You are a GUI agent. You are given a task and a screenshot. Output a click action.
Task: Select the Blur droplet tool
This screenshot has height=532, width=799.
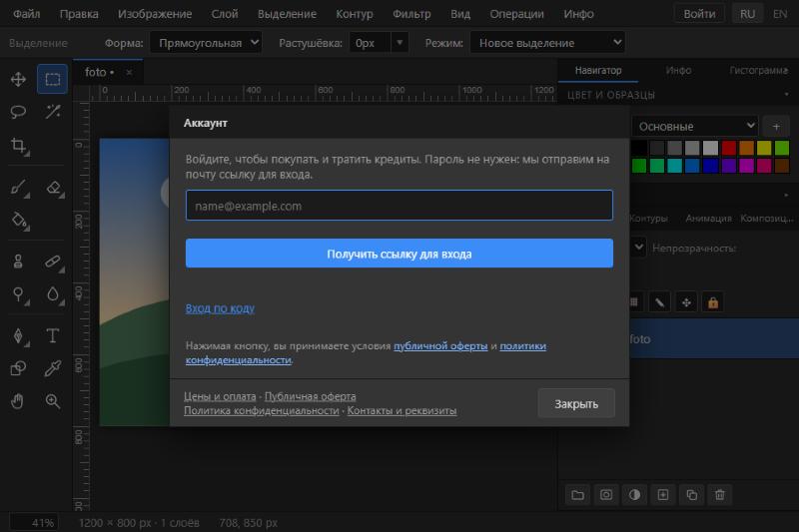pos(53,294)
